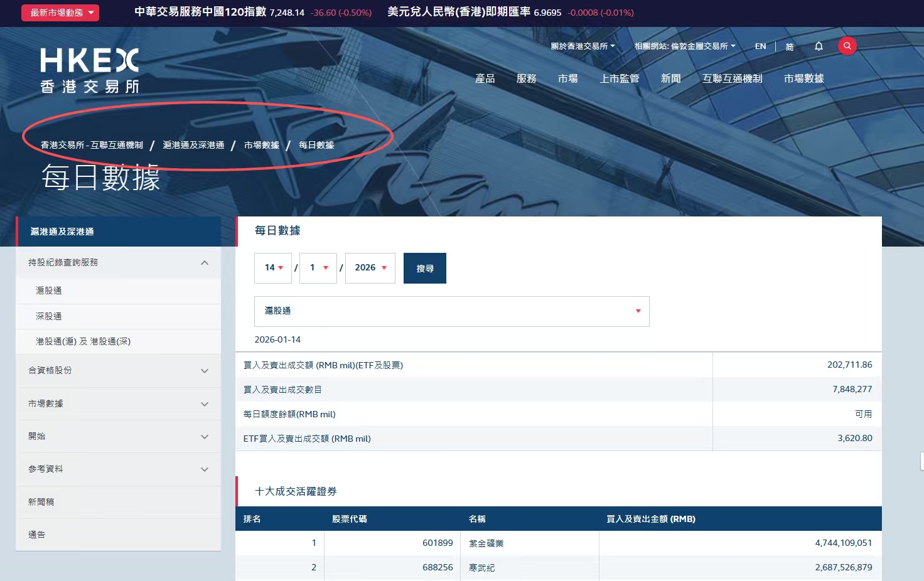Open 港股通(滬) 及 港股通(深) sidebar item
This screenshot has width=924, height=581.
(83, 341)
